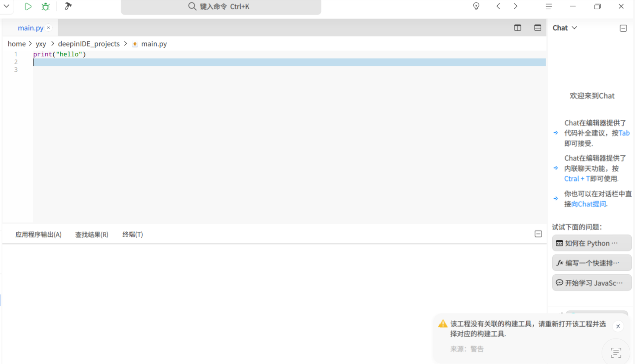Open the Chat panel title dropdown
Image resolution: width=635 pixels, height=364 pixels.
click(x=574, y=28)
